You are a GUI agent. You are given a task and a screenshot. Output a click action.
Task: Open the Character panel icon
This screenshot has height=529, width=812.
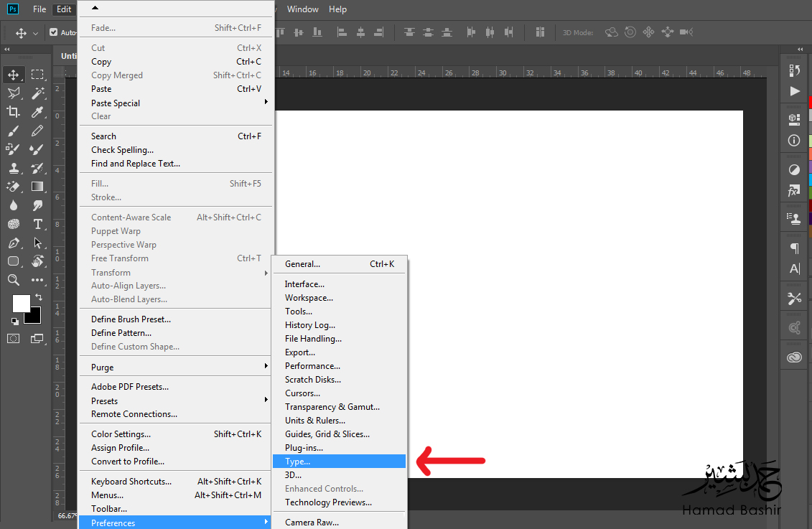click(794, 268)
